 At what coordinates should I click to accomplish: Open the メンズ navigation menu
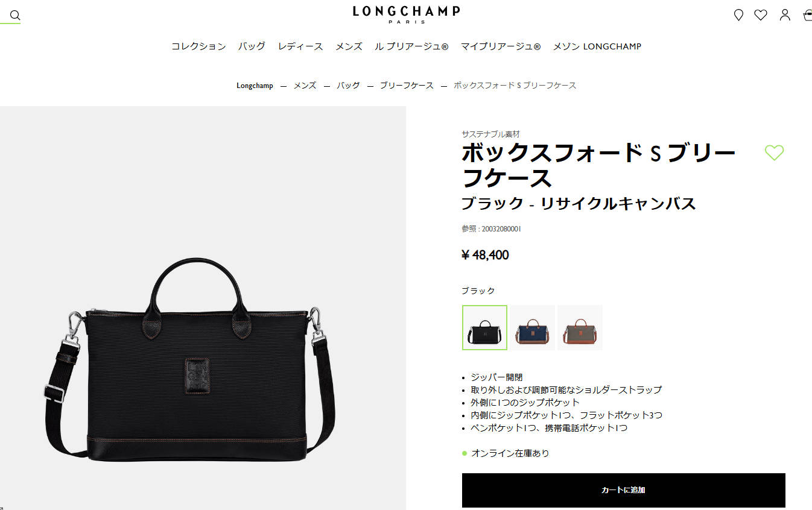tap(349, 46)
